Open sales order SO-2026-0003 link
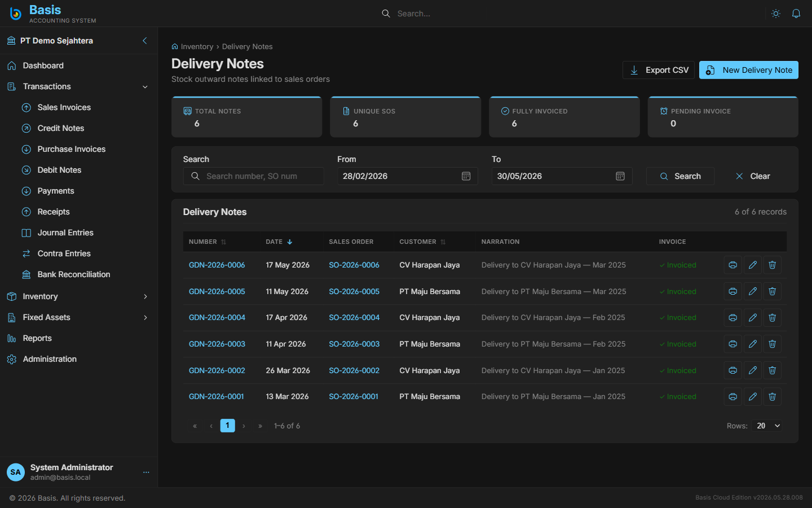 point(354,344)
